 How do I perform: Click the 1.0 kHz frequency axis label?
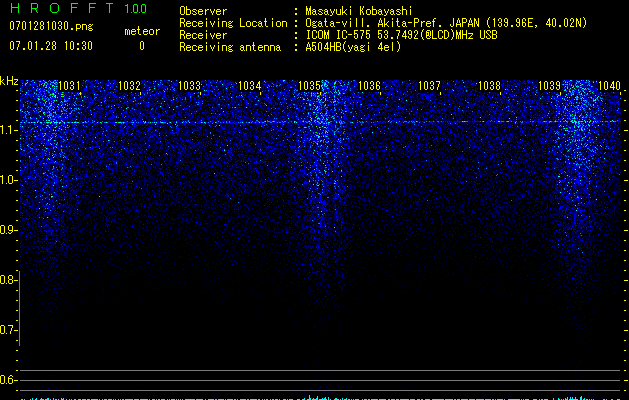coord(8,180)
